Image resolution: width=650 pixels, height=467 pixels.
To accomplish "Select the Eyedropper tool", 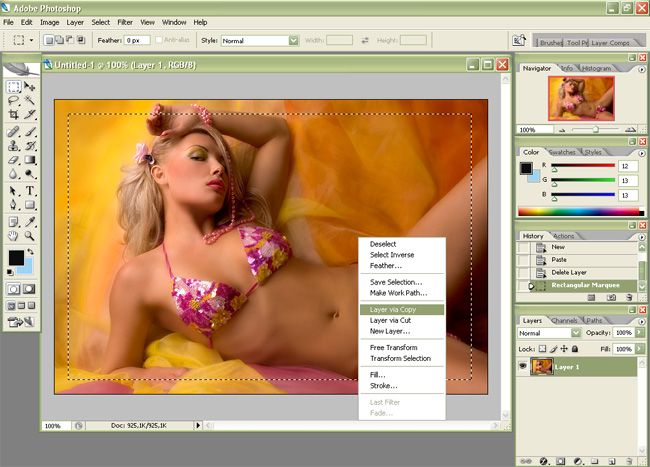I will click(x=29, y=222).
